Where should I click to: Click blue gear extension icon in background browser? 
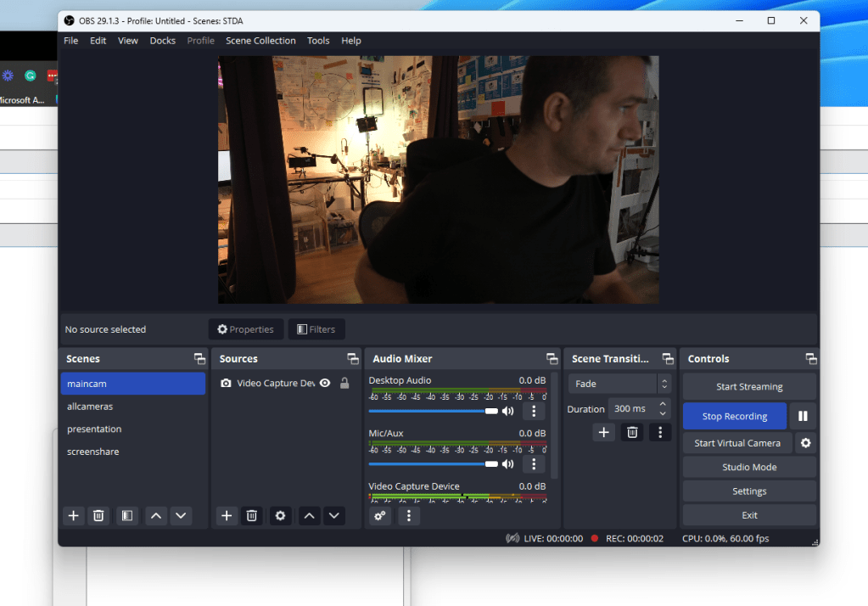click(x=8, y=76)
